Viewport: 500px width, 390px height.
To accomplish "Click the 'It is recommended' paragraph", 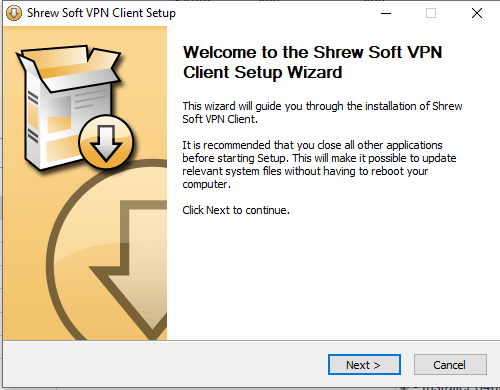I will [x=319, y=164].
